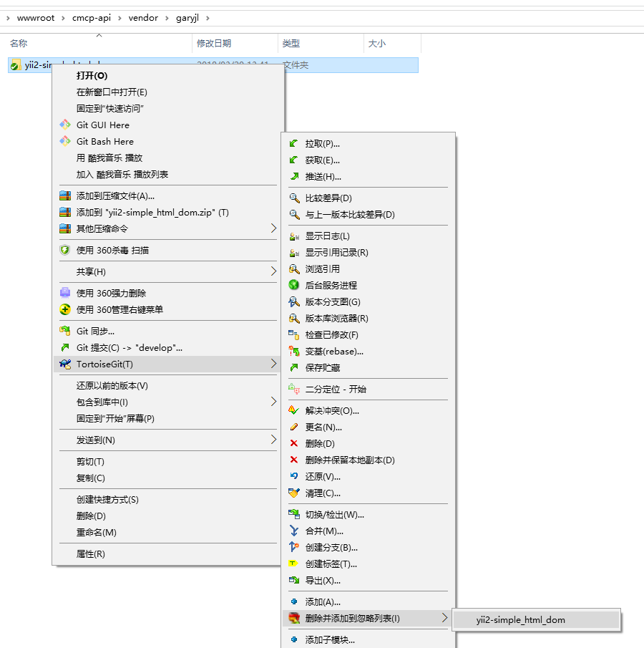Navigate to vendor breadcrumb
The image size is (644, 648).
143,18
